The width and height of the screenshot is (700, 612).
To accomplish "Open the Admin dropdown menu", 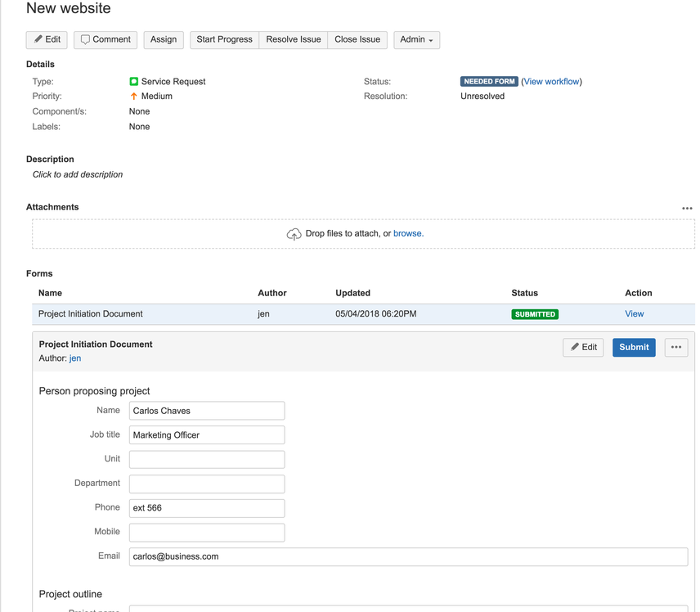I will click(x=416, y=40).
